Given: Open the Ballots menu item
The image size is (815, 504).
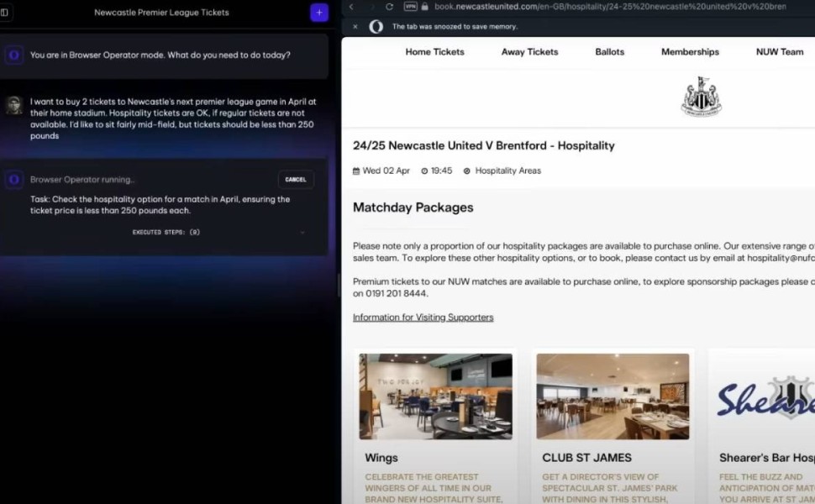Looking at the screenshot, I should pos(610,52).
